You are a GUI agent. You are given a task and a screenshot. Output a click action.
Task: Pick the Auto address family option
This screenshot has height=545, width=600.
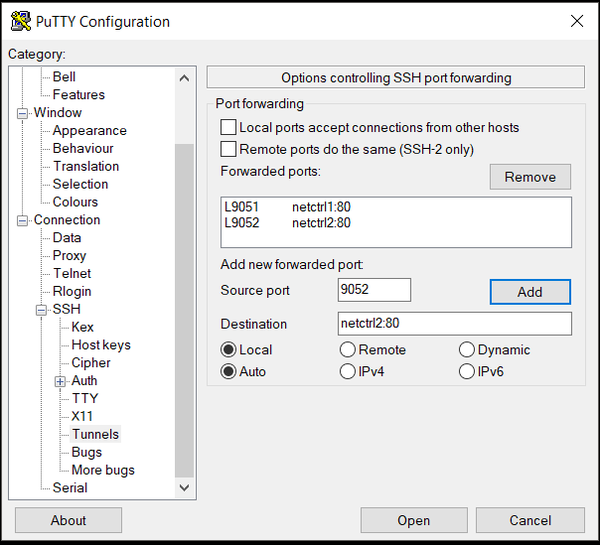(228, 371)
